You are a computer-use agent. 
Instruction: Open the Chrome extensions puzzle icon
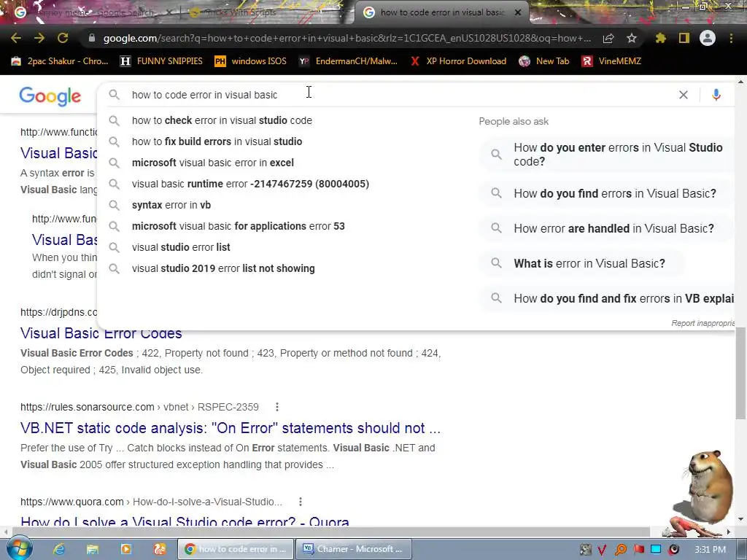coord(661,38)
